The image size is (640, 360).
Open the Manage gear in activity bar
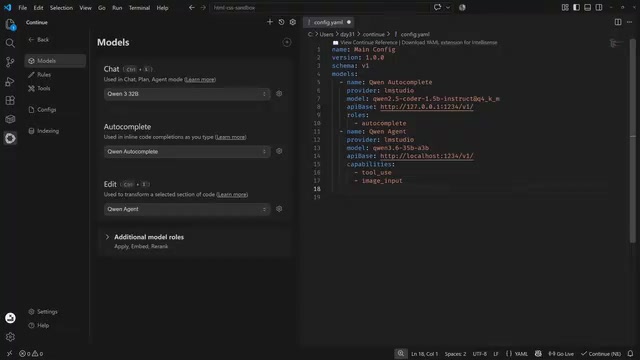[x=10, y=337]
